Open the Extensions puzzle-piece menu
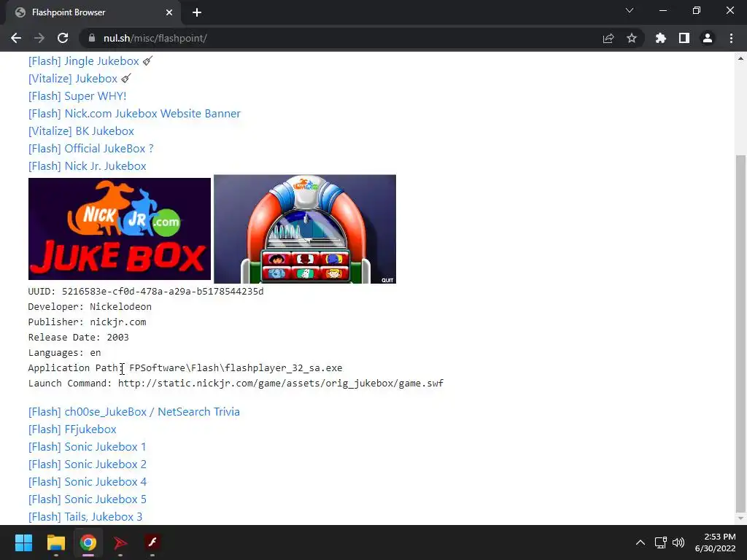Viewport: 747px width, 560px height. 661,38
